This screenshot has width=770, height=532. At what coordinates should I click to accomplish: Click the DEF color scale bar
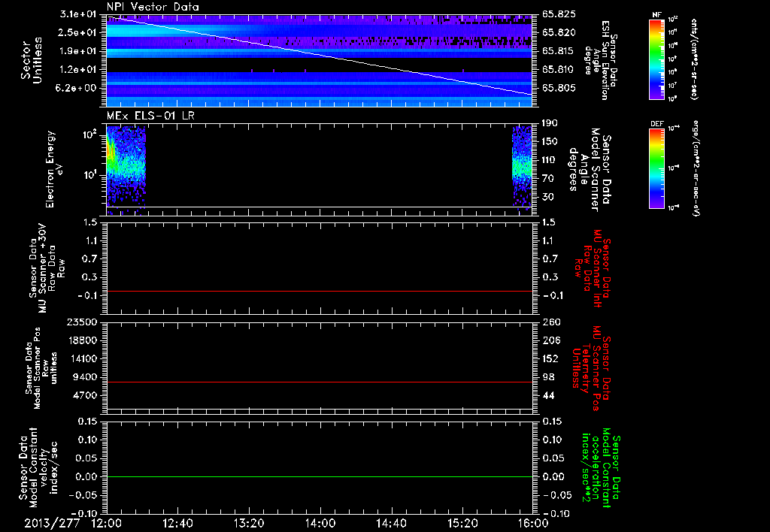coord(657,168)
